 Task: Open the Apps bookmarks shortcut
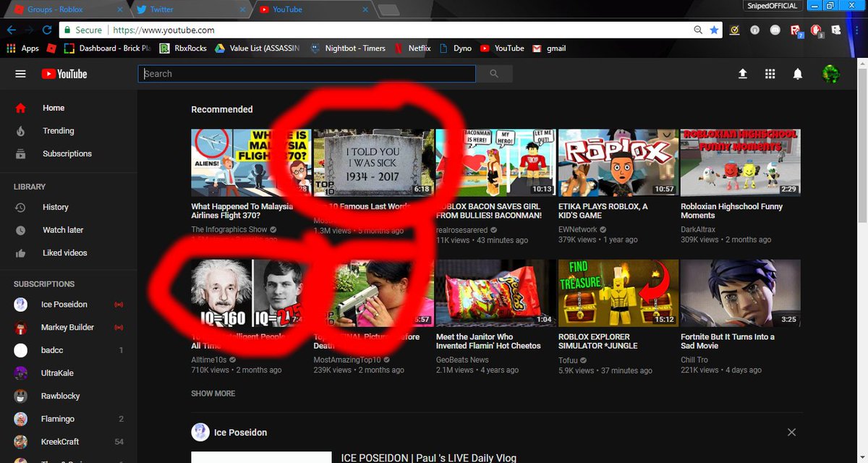coord(22,48)
